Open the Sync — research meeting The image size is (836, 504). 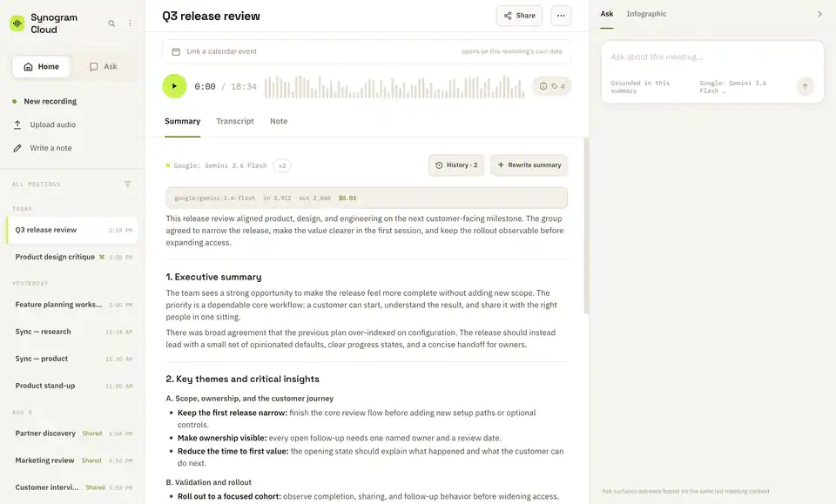[x=72, y=332]
